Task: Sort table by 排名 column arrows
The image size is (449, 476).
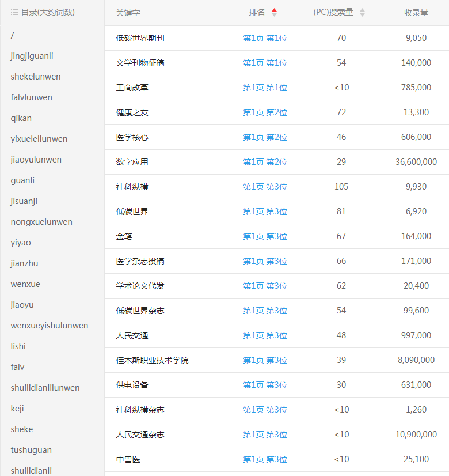Action: 274,12
